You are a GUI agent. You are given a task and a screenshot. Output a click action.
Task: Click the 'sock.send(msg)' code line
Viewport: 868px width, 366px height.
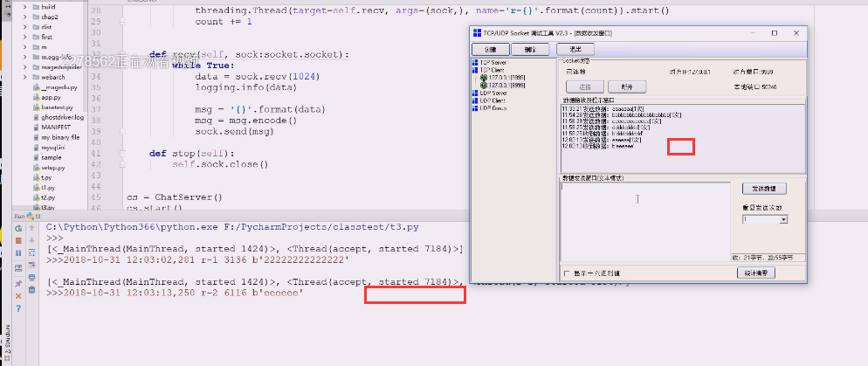coord(235,132)
